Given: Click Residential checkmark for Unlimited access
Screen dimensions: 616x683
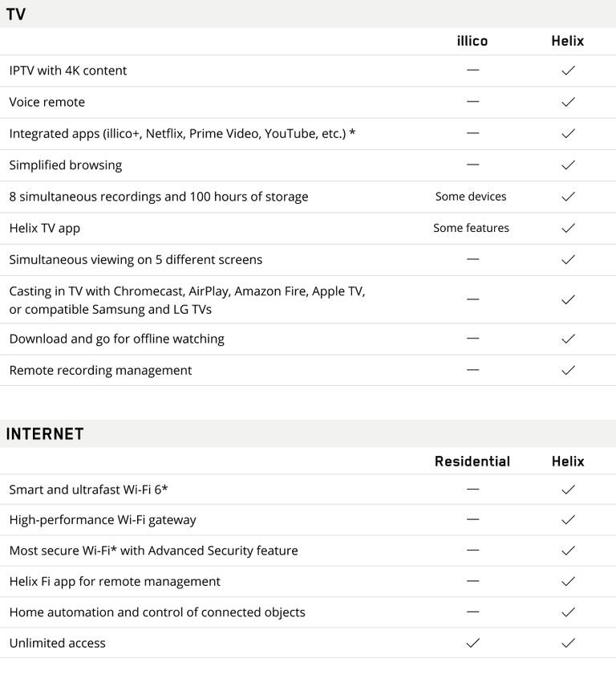Looking at the screenshot, I should click(472, 643).
